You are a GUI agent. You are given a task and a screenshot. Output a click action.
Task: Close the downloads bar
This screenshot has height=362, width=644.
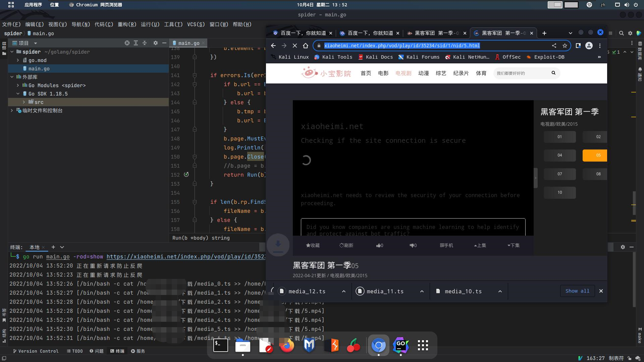tap(601, 291)
